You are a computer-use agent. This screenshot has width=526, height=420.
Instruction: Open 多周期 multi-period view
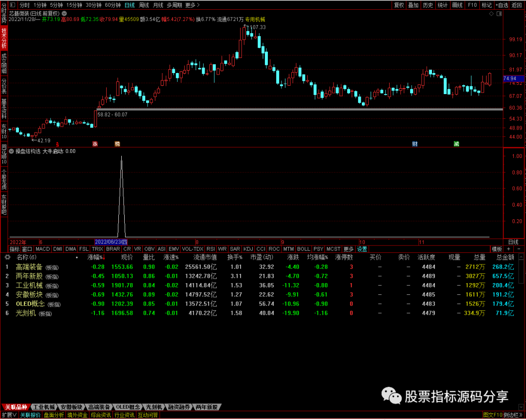click(x=174, y=5)
